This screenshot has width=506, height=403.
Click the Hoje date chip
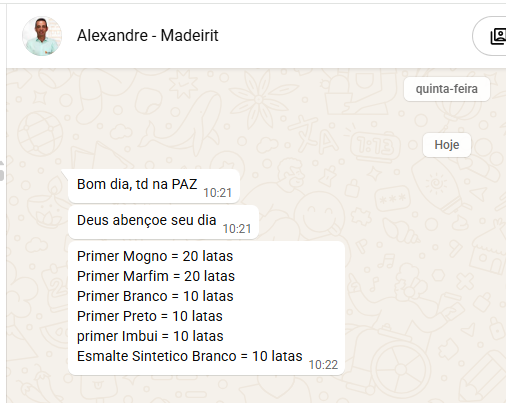pyautogui.click(x=447, y=145)
